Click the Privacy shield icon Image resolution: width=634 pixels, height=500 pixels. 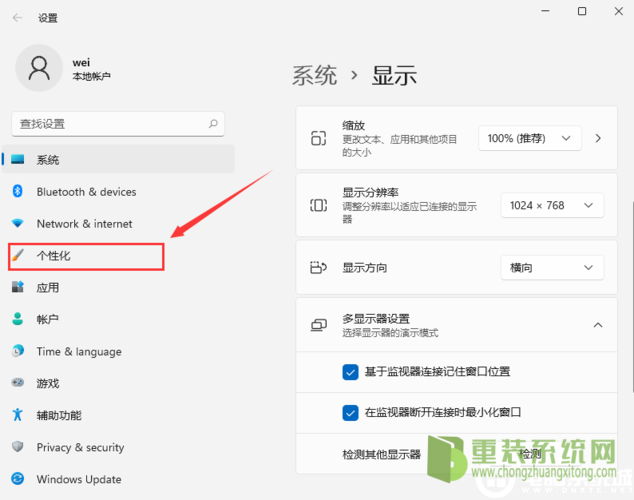click(x=18, y=447)
